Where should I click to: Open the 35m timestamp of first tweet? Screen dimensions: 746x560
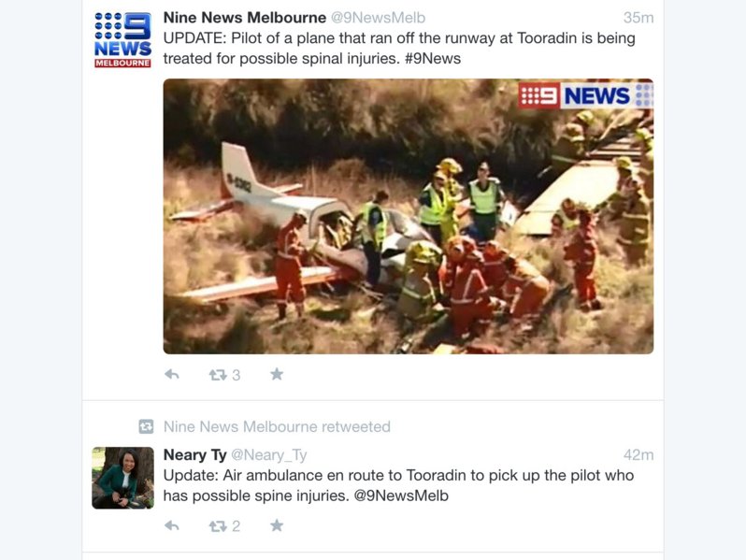[638, 18]
